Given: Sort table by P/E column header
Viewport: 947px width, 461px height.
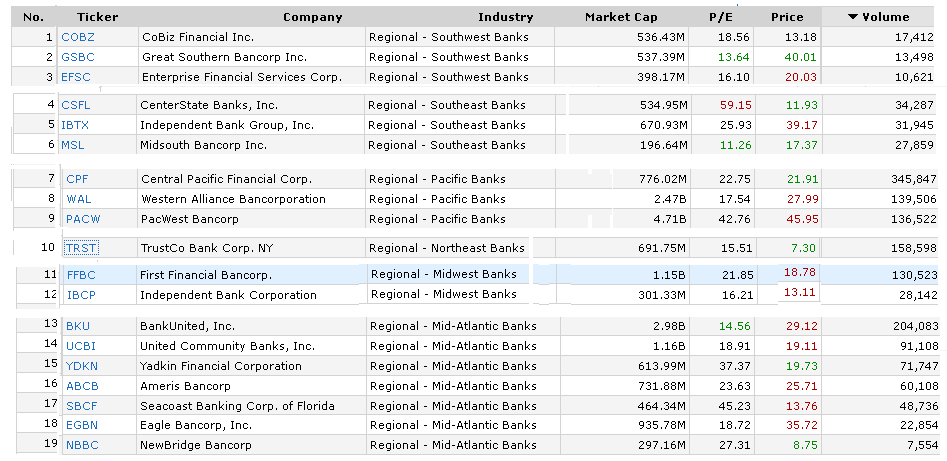Looking at the screenshot, I should point(721,18).
